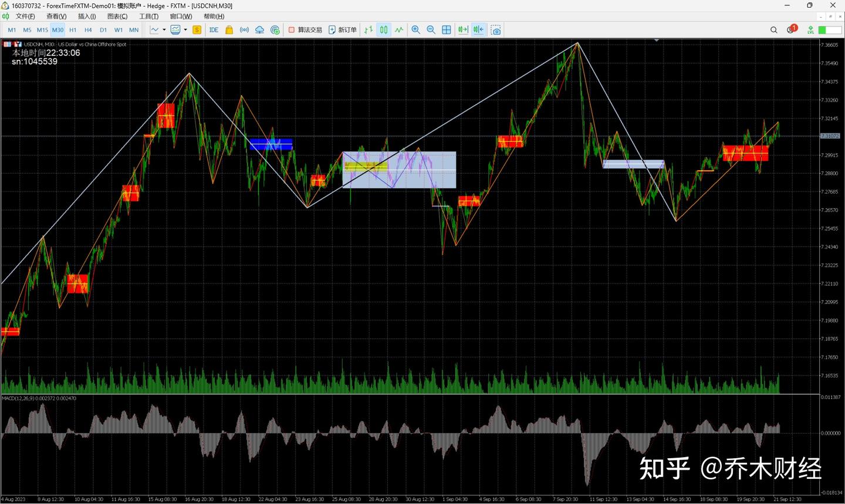The width and height of the screenshot is (845, 504).
Task: Zoom out of the chart
Action: click(431, 30)
